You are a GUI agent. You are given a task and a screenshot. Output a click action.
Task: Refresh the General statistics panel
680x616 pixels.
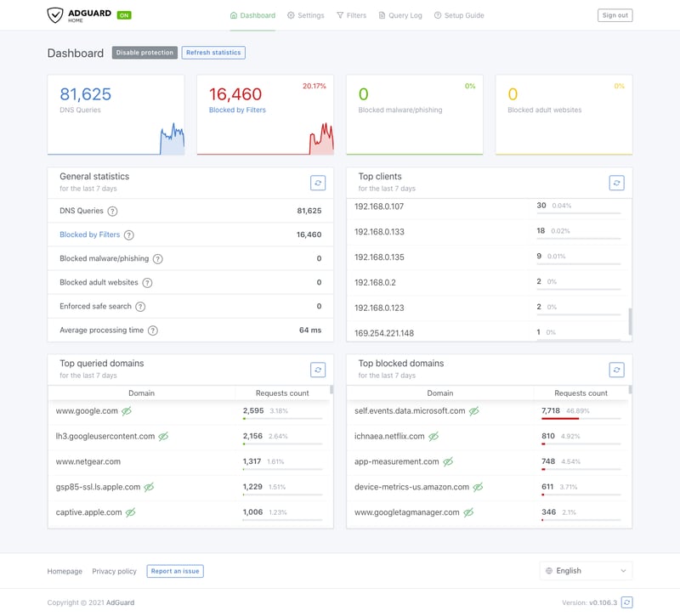318,183
